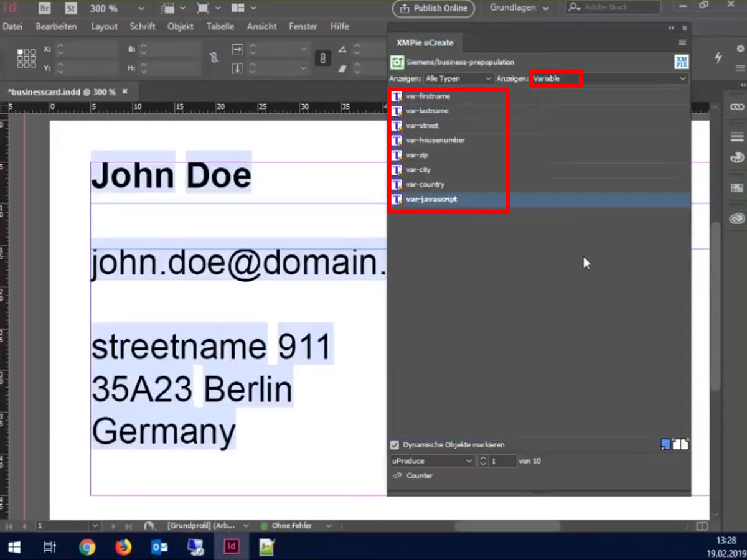Select var-zip in the list

(539, 156)
